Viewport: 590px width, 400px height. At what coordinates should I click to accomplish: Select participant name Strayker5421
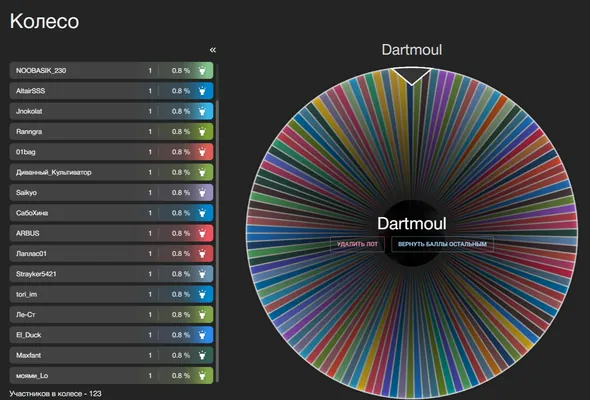point(36,274)
